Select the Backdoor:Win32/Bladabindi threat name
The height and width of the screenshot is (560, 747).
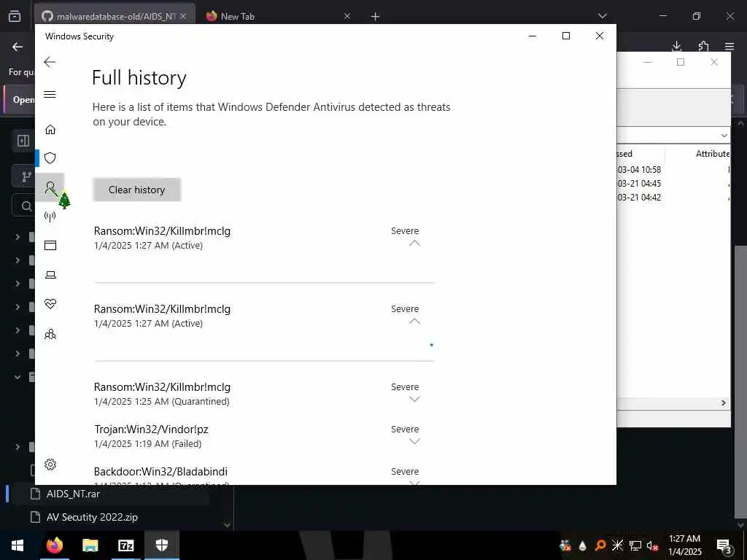pyautogui.click(x=160, y=472)
